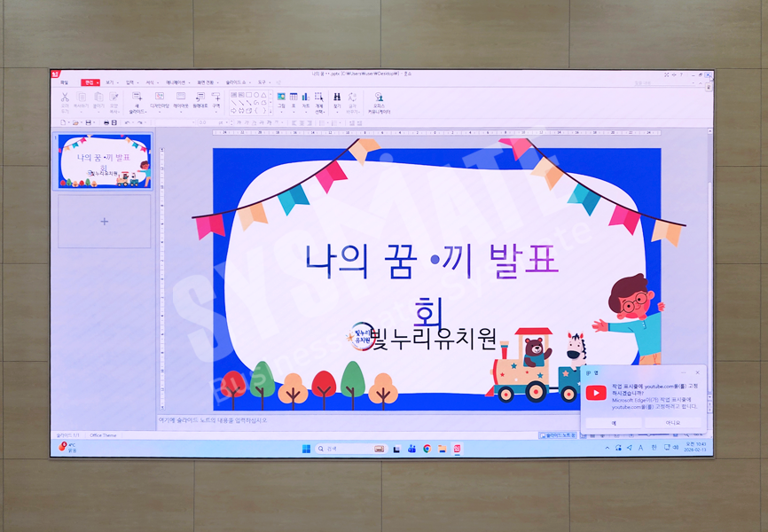Screen dimensions: 768x532
Task: Click the Table (표) icon
Action: (294, 98)
